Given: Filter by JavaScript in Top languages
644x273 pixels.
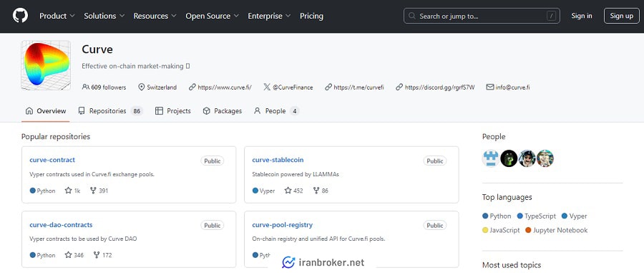Looking at the screenshot, I should [x=501, y=230].
